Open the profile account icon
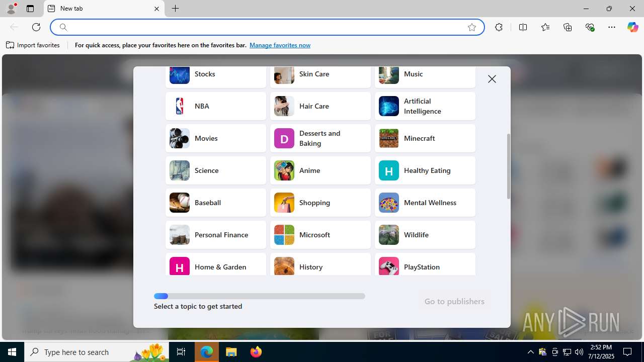This screenshot has width=644, height=362. (11, 9)
